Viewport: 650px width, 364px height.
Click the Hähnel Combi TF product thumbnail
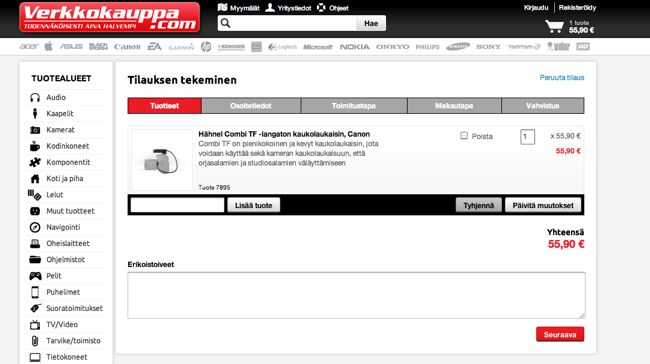(162, 160)
